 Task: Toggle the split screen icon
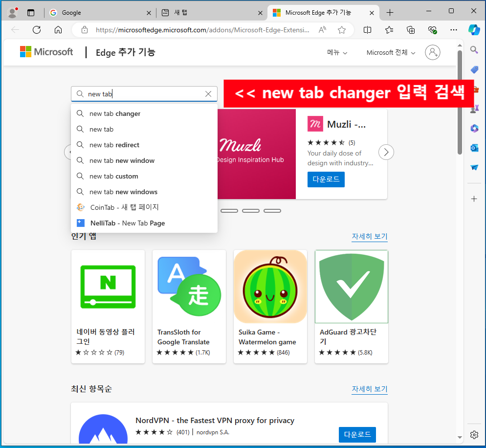(367, 30)
